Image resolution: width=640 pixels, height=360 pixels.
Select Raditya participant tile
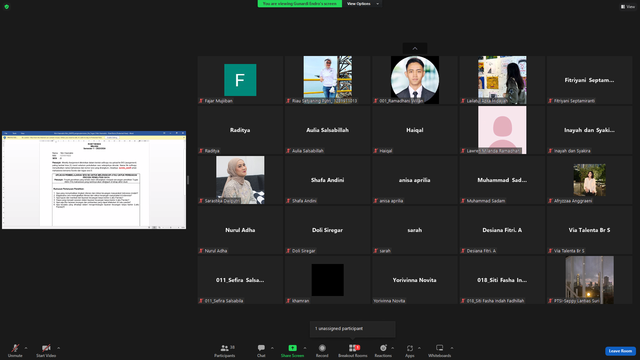(x=240, y=130)
